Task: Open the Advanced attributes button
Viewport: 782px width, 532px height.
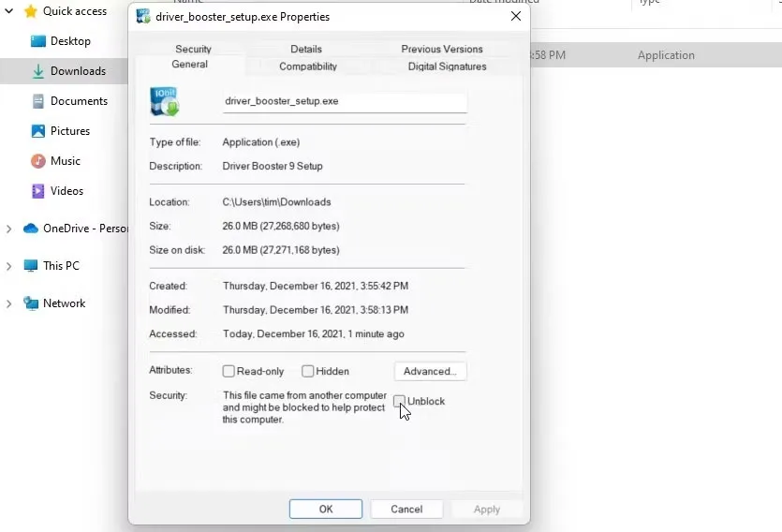Action: (x=431, y=371)
